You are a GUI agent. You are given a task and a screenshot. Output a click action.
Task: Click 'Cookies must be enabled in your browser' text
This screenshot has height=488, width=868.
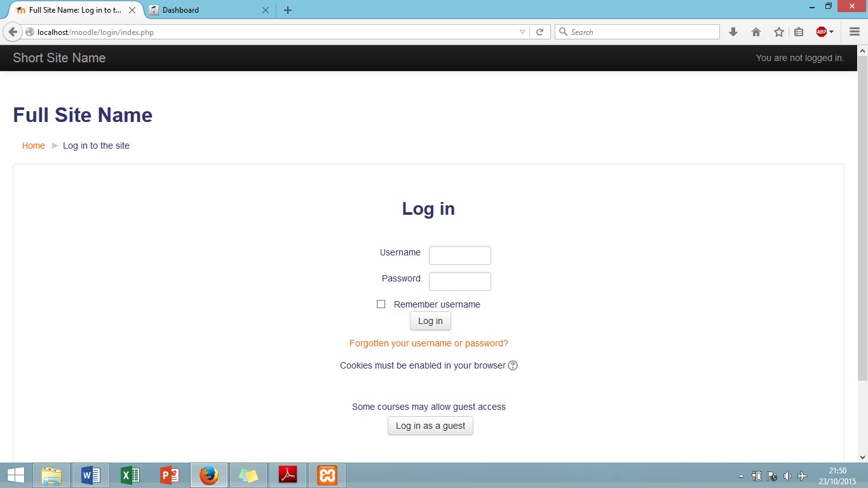coord(423,365)
